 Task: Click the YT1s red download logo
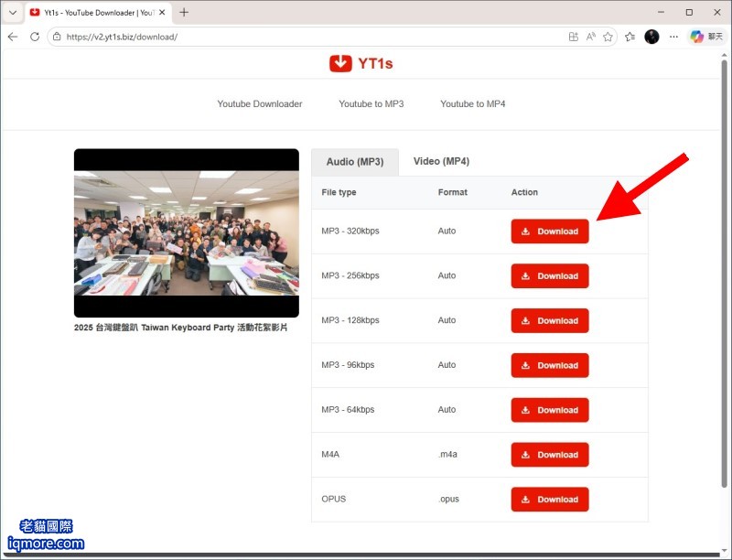tap(340, 63)
